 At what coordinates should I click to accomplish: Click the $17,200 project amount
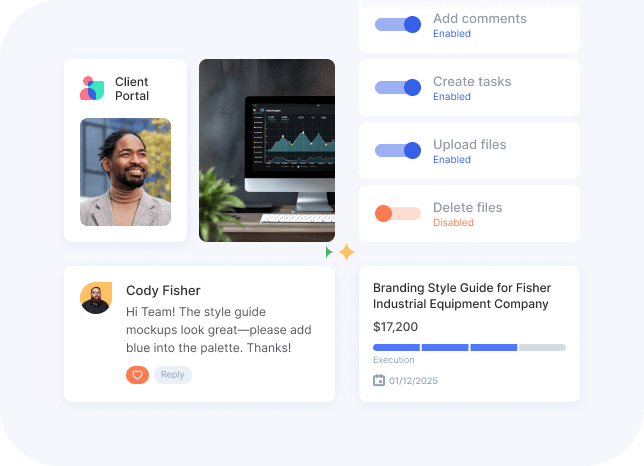396,326
